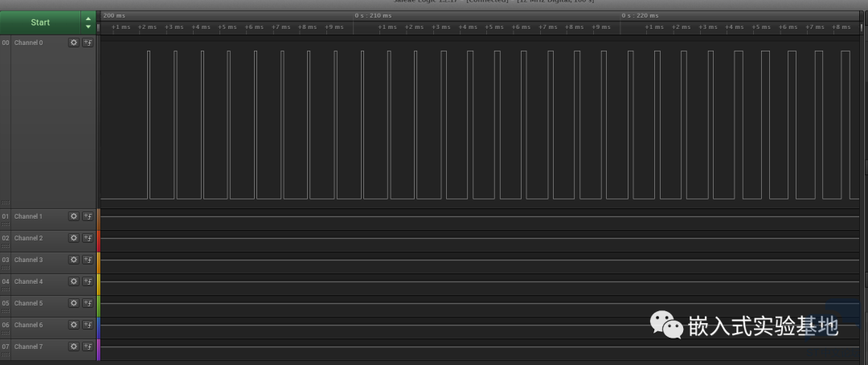
Task: Grab Channel 1 drag handle dots
Action: [x=6, y=224]
